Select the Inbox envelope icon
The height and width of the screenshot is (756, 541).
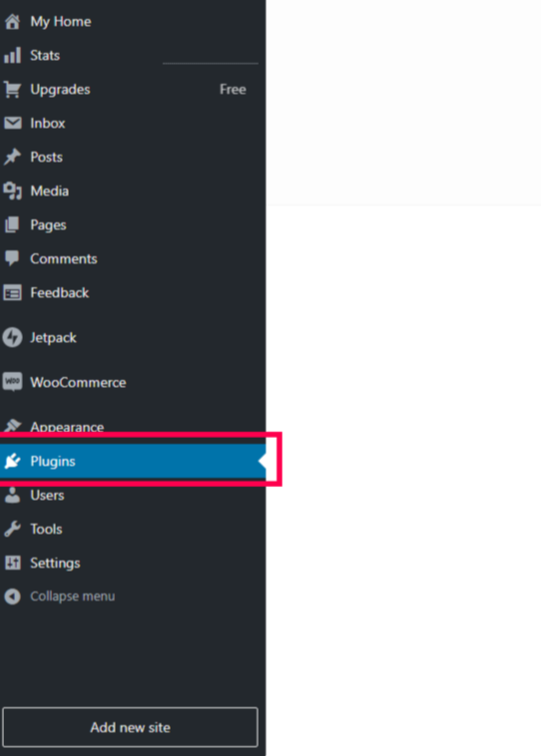[x=13, y=123]
